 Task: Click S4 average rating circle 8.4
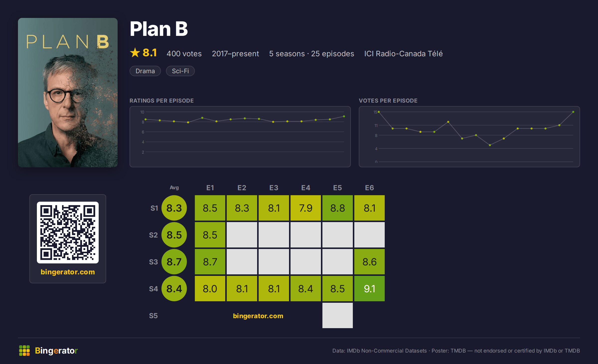click(174, 289)
